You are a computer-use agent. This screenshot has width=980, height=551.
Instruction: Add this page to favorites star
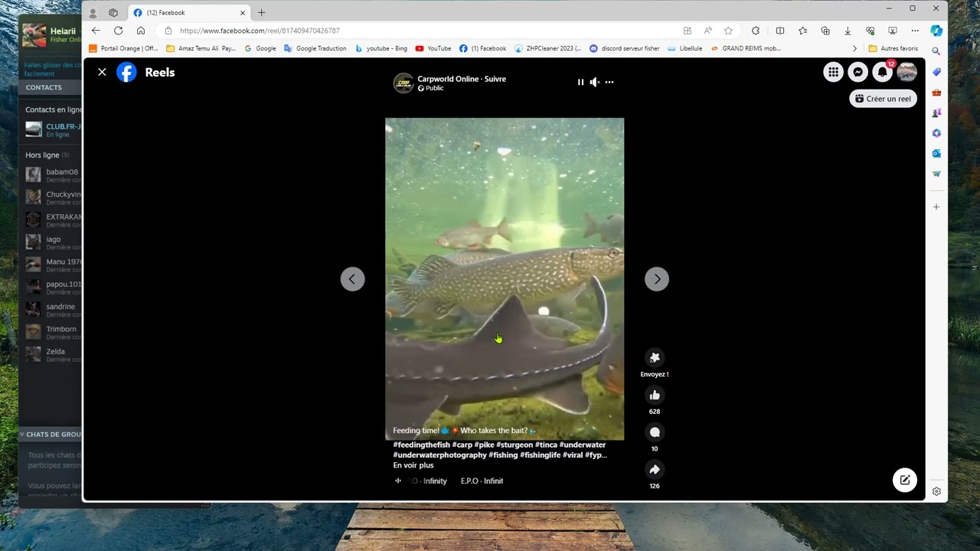[728, 31]
